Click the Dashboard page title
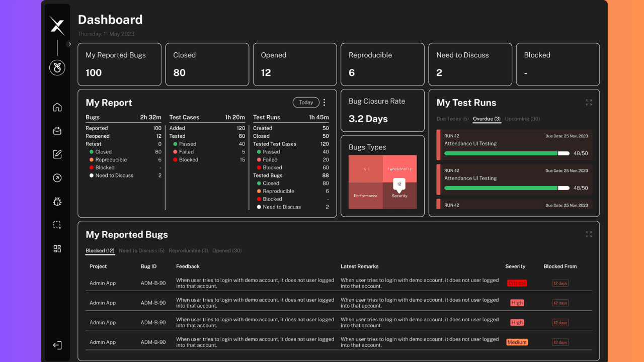This screenshot has height=362, width=644. (110, 20)
